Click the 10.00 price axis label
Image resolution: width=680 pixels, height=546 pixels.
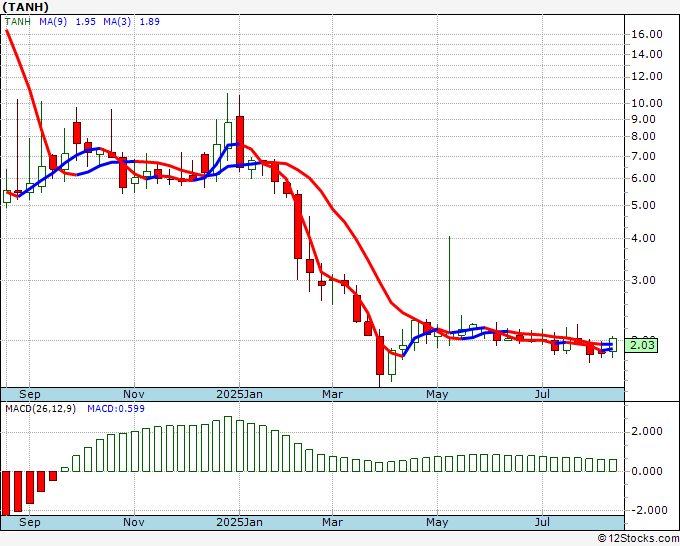pos(647,103)
